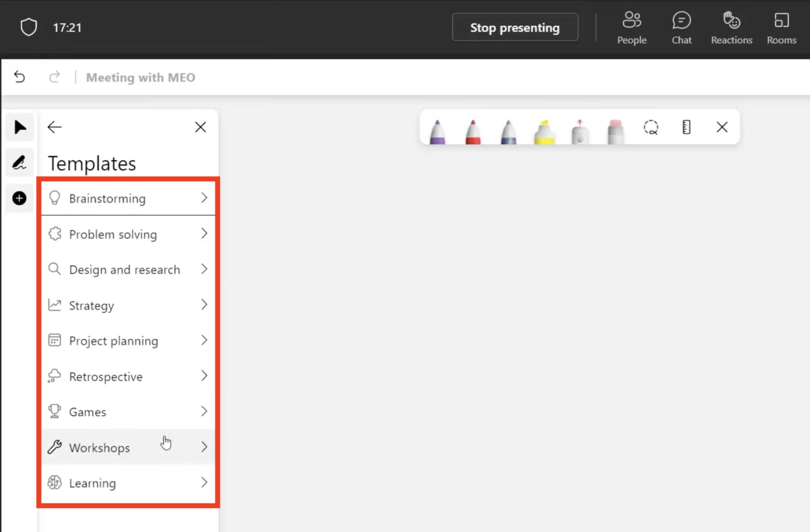Open the ruler tool
Image resolution: width=810 pixels, height=532 pixels.
pyautogui.click(x=686, y=127)
